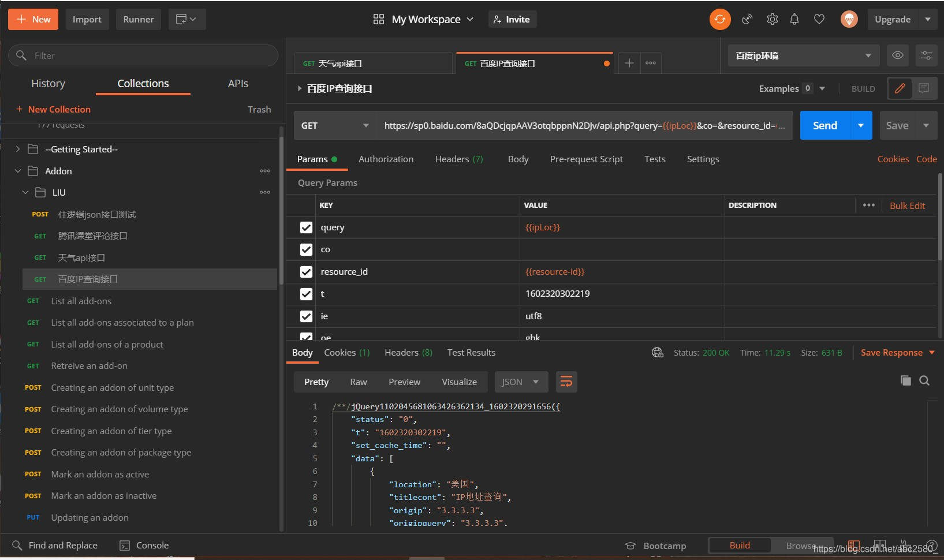Image resolution: width=944 pixels, height=560 pixels.
Task: Click the Import button
Action: tap(87, 19)
